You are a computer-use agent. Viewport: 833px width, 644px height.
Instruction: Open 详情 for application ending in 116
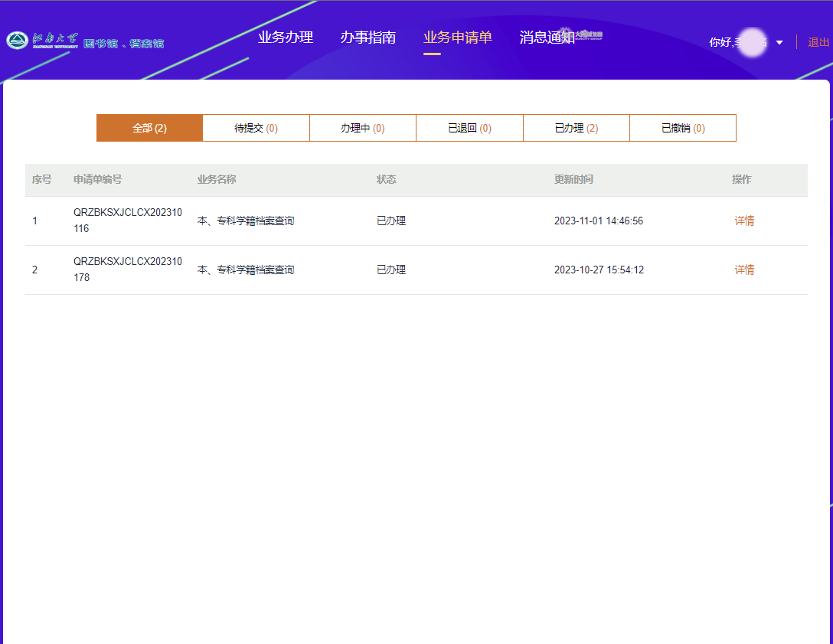tap(744, 221)
